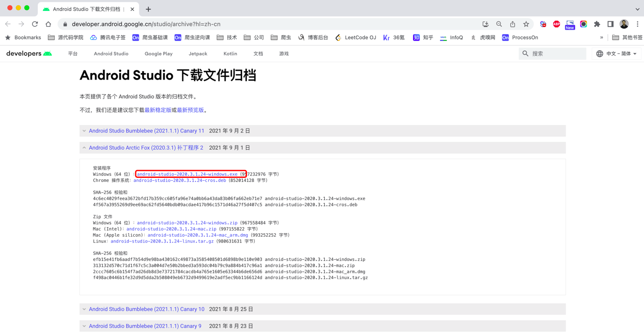Open the 36氪 bookmark

click(394, 38)
